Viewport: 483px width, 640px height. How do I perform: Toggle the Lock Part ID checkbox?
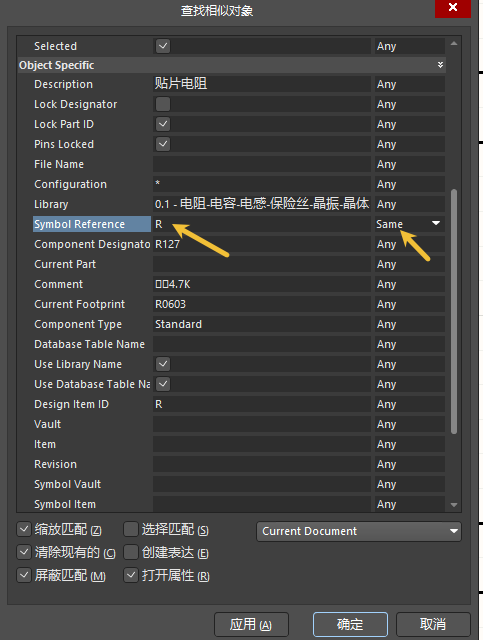pyautogui.click(x=163, y=124)
